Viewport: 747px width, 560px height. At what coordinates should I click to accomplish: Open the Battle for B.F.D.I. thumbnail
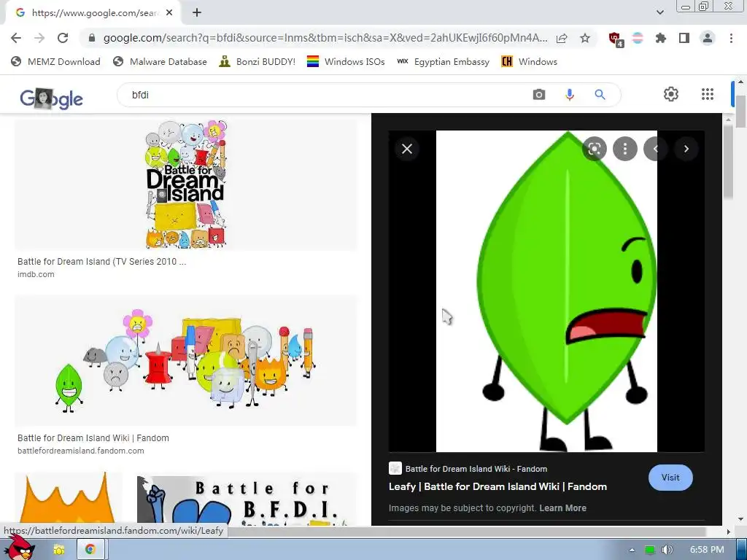(247, 499)
